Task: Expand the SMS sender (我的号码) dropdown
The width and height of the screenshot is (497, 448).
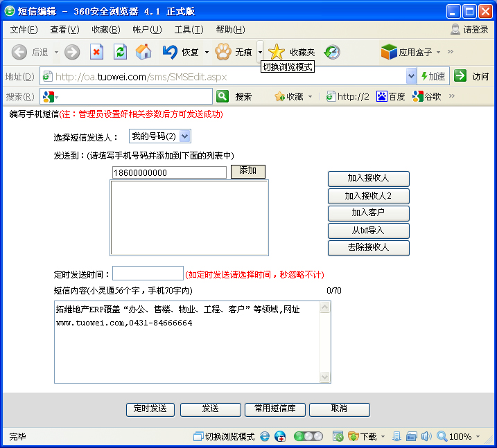Action: point(184,137)
